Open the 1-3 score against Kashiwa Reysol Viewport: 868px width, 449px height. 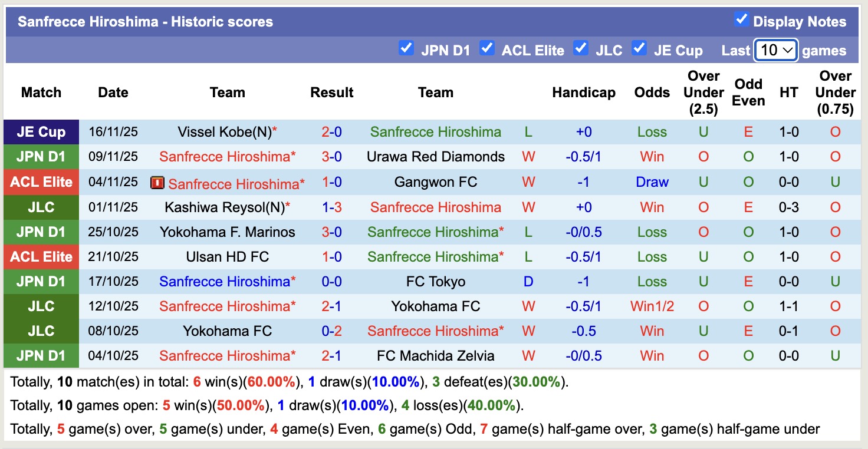pos(331,207)
